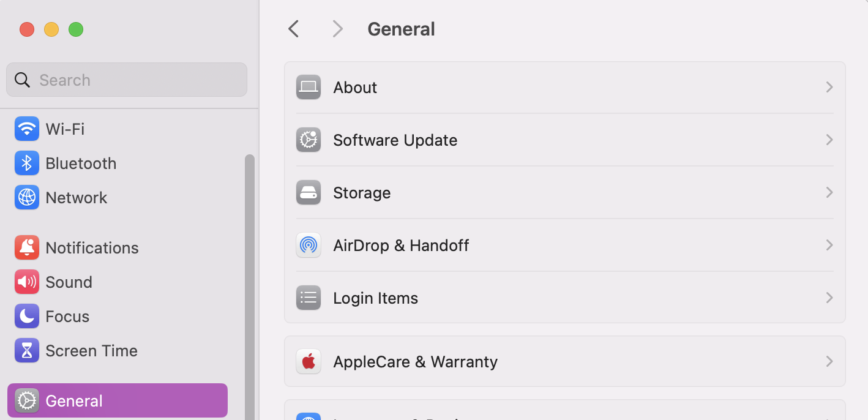This screenshot has height=420, width=868.
Task: Click the AppleCare apple logo icon
Action: (309, 361)
